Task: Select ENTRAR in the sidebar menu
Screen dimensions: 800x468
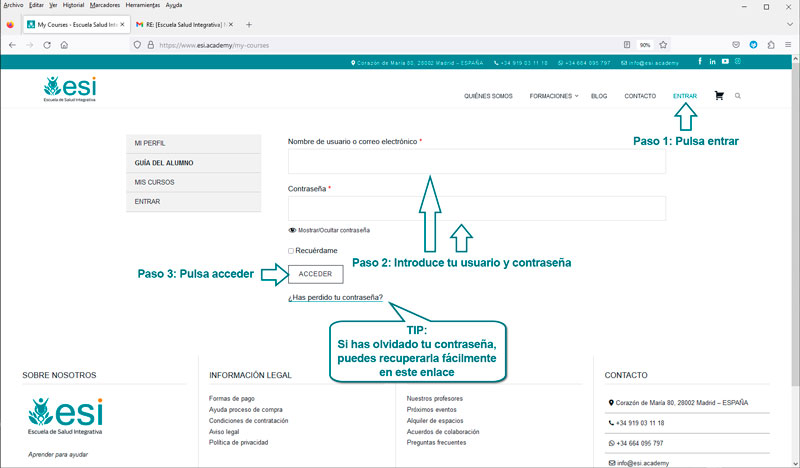Action: tap(193, 202)
